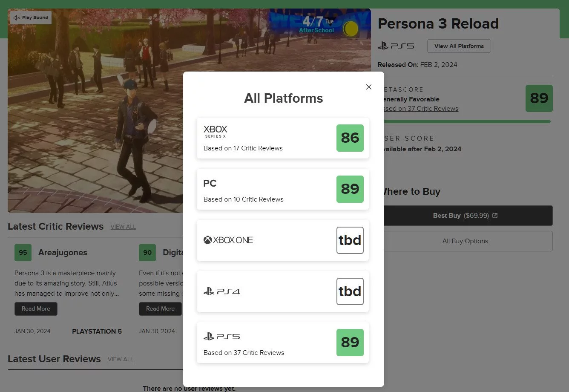
Task: Click the Where to Buy heading
Action: [x=412, y=192]
